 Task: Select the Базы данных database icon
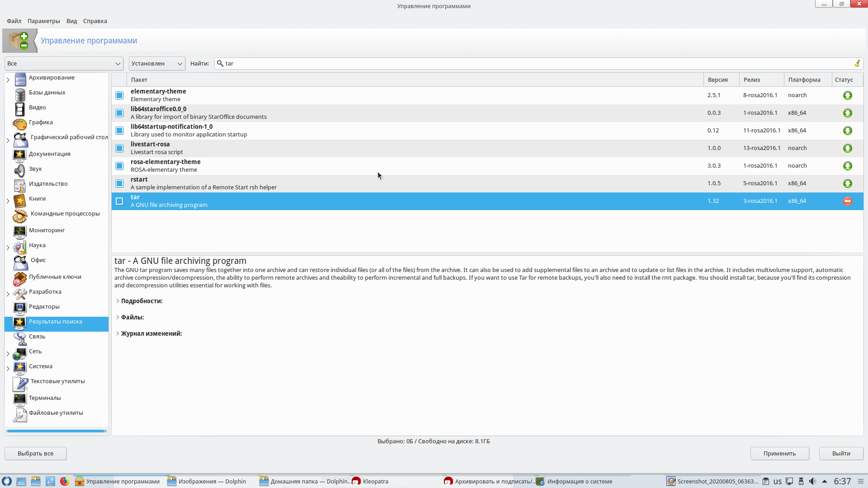click(20, 94)
